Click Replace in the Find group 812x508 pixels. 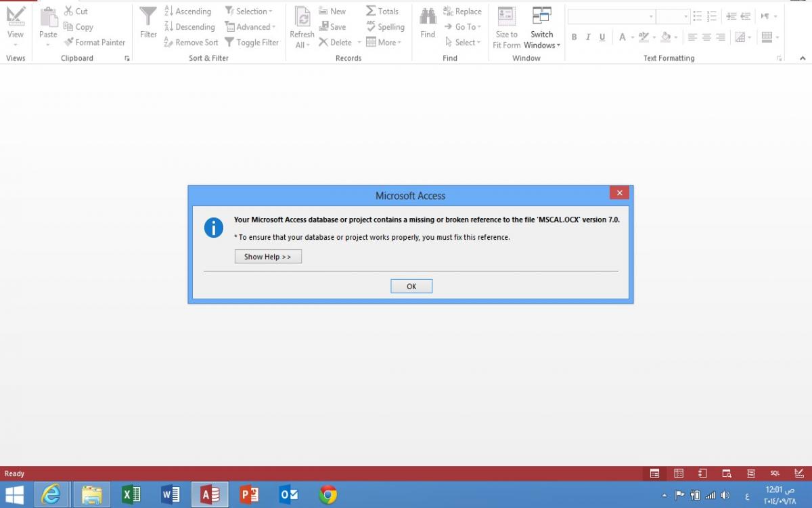pyautogui.click(x=462, y=12)
